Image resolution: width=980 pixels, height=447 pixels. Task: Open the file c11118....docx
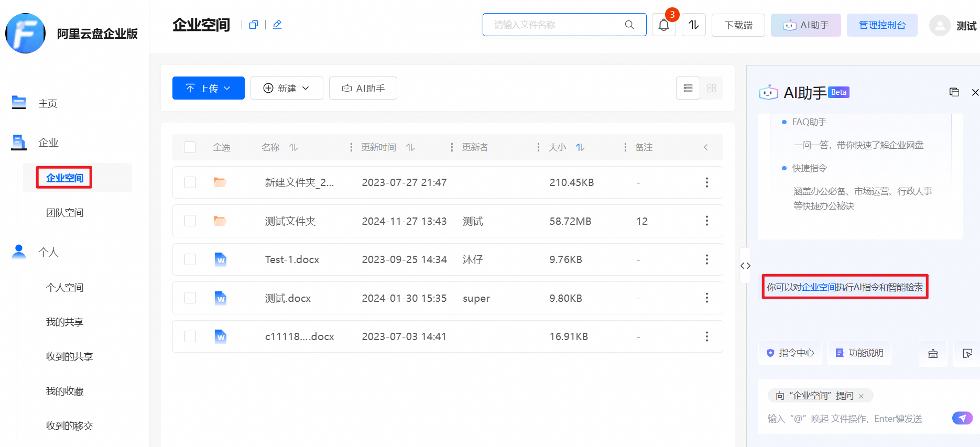(x=299, y=336)
